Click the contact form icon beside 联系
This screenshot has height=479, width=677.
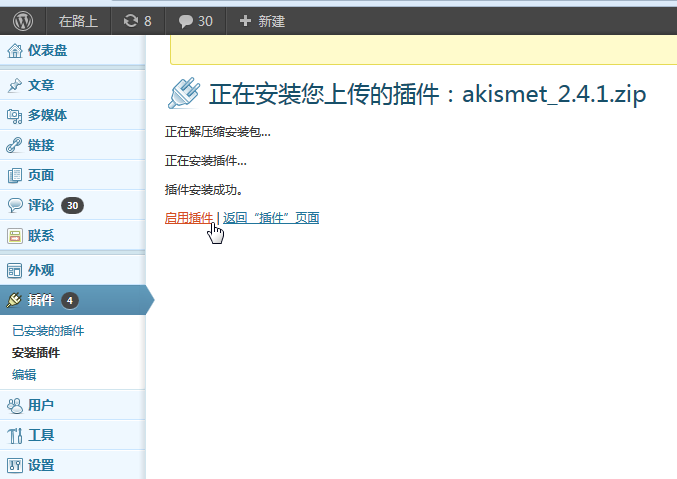15,236
